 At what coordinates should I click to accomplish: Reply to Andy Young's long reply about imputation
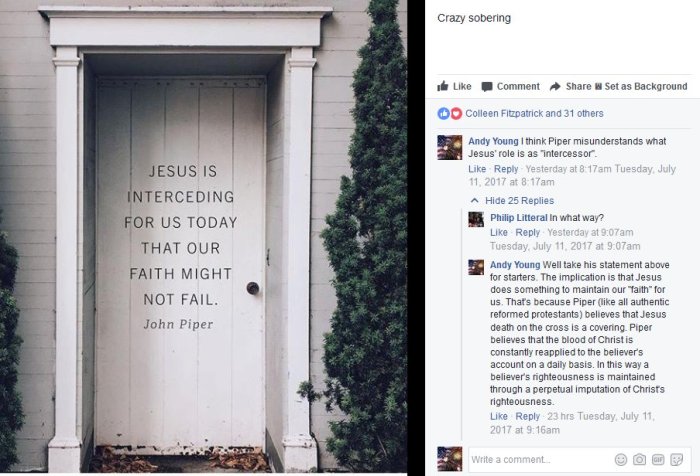click(x=527, y=416)
